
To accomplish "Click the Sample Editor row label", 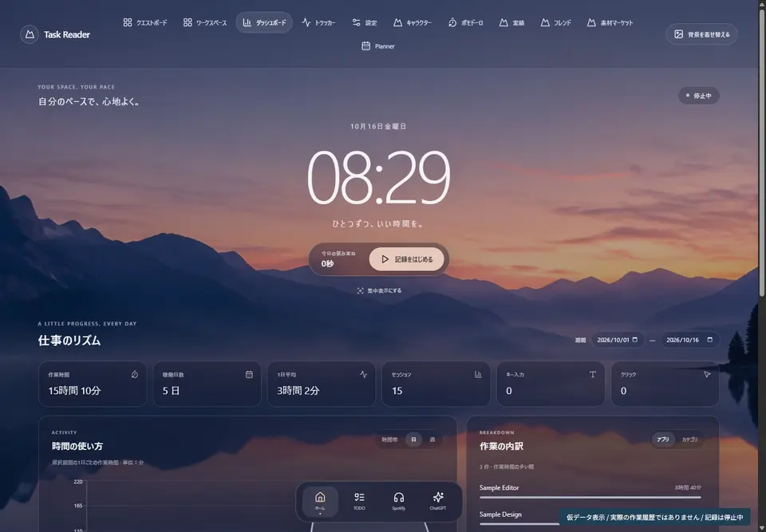I will (x=499, y=487).
